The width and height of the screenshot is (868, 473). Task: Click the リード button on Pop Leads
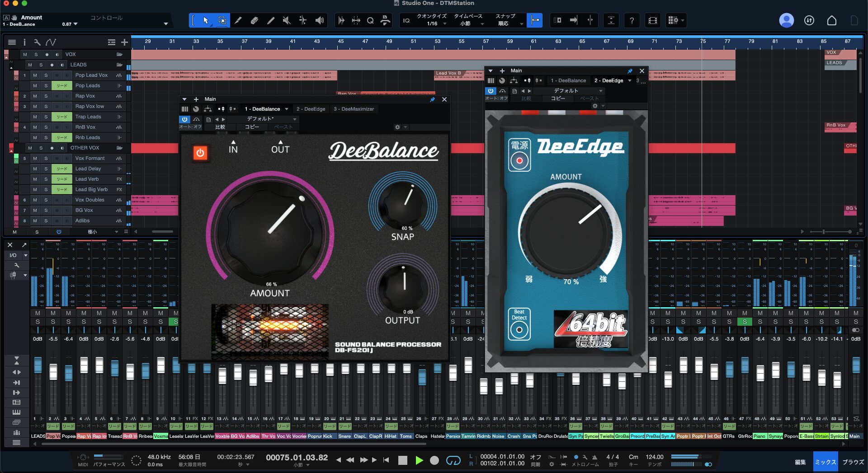[62, 85]
